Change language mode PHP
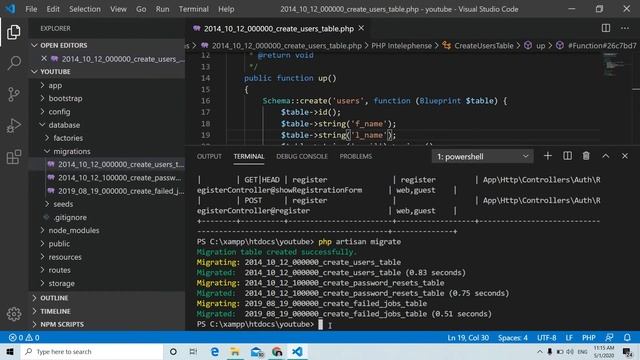 (x=589, y=338)
